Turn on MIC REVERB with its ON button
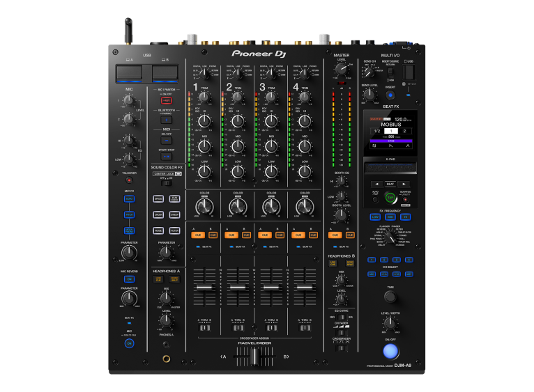Image resolution: width=534 pixels, height=392 pixels. click(129, 279)
